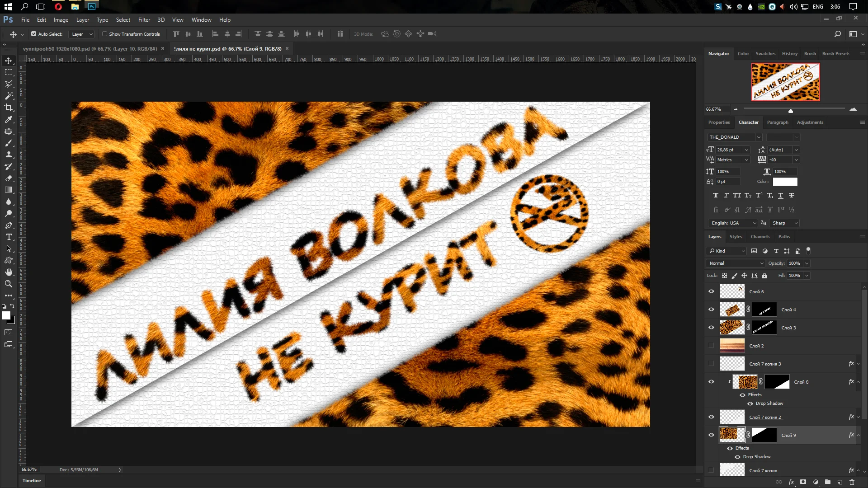Screen dimensions: 868x488
Task: Uncheck the Auto-Select checkbox
Action: [x=33, y=34]
